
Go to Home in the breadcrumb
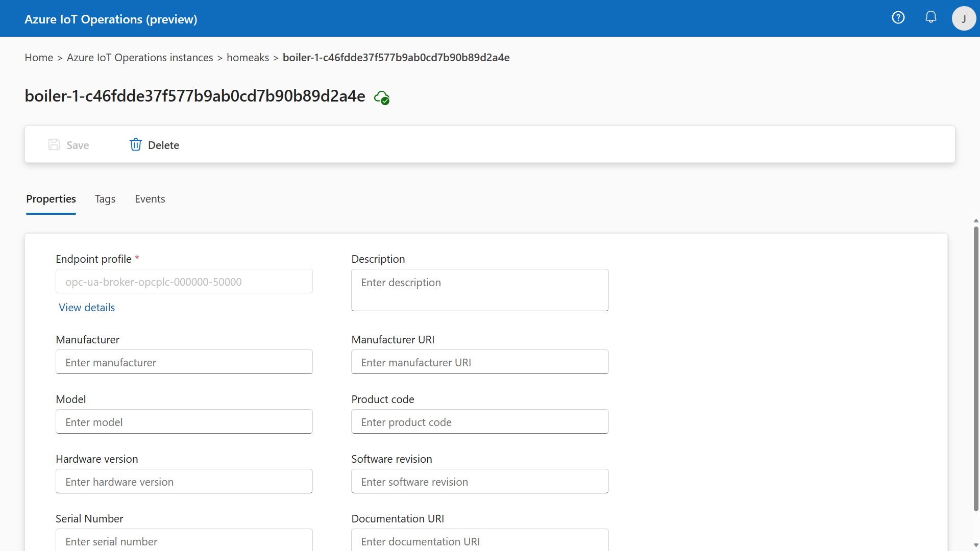[39, 58]
